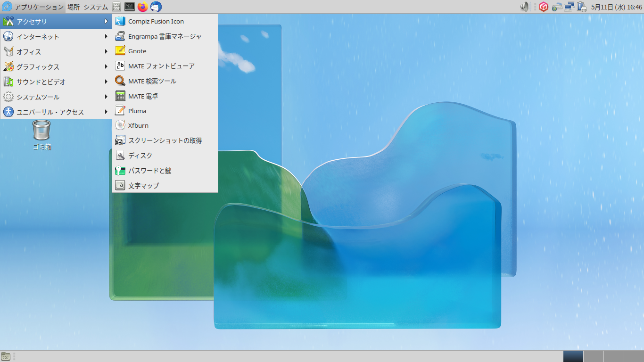Open the システム menu
This screenshot has height=362, width=644.
click(x=96, y=7)
